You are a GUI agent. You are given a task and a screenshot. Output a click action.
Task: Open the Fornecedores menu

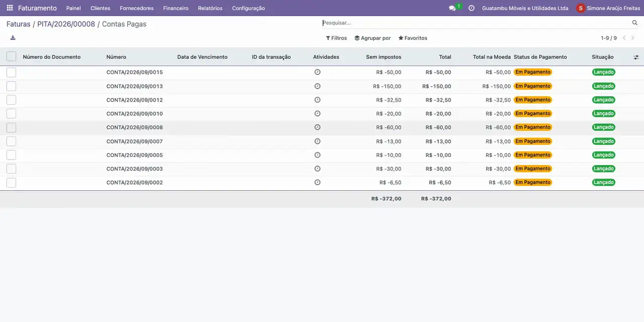(137, 8)
